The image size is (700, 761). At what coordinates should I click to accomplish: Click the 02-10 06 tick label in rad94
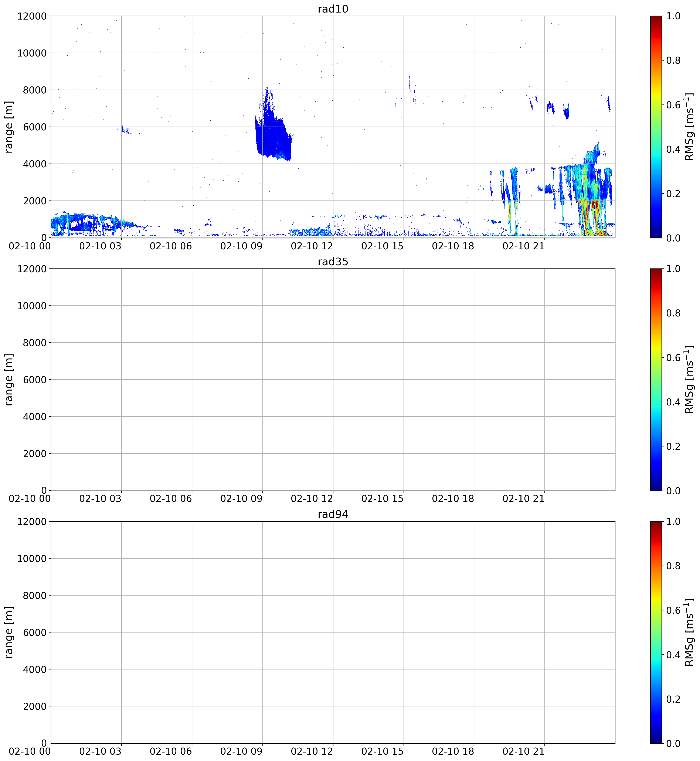coord(171,751)
